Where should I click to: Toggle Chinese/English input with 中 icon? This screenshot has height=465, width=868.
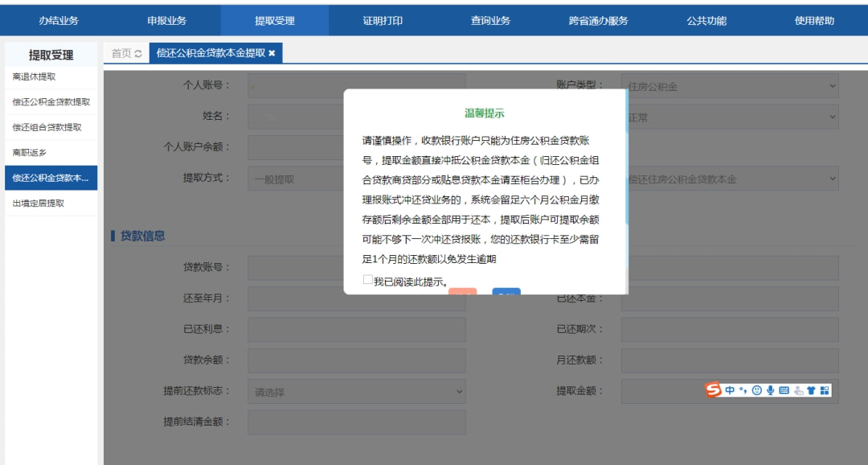click(x=730, y=390)
